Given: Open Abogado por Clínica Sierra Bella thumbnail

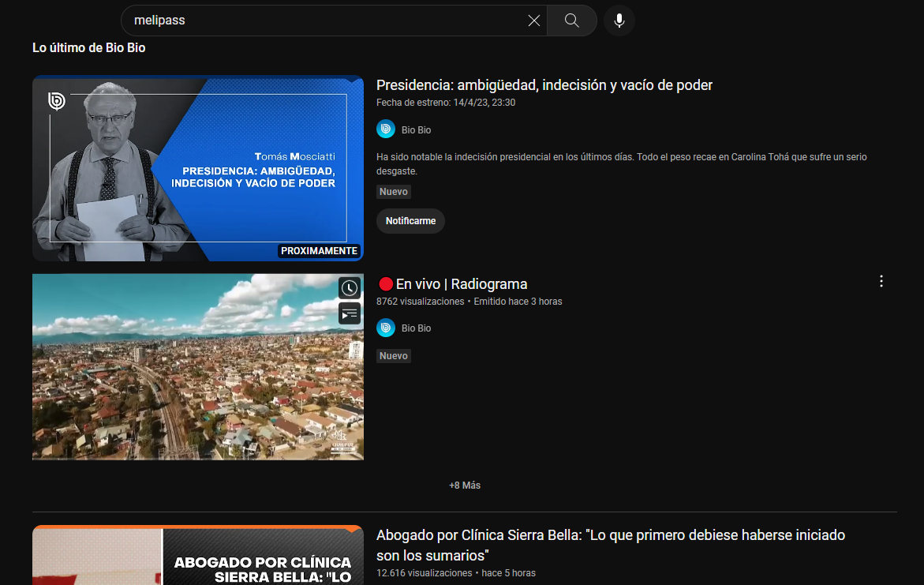Looking at the screenshot, I should click(x=198, y=555).
